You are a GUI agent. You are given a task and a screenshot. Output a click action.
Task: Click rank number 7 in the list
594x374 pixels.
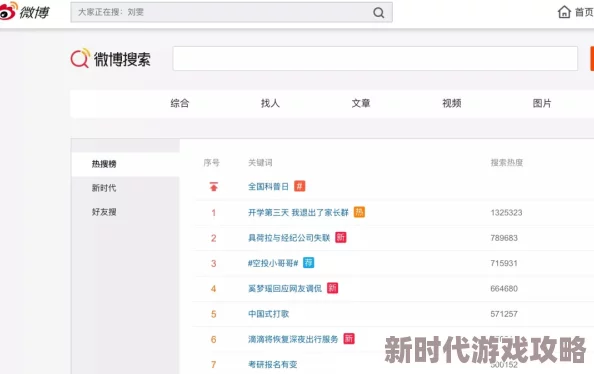tap(214, 365)
